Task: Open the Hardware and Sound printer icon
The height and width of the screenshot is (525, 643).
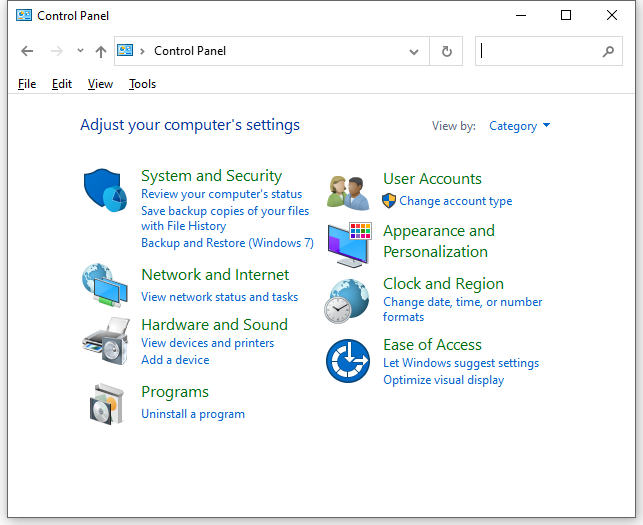Action: 106,341
